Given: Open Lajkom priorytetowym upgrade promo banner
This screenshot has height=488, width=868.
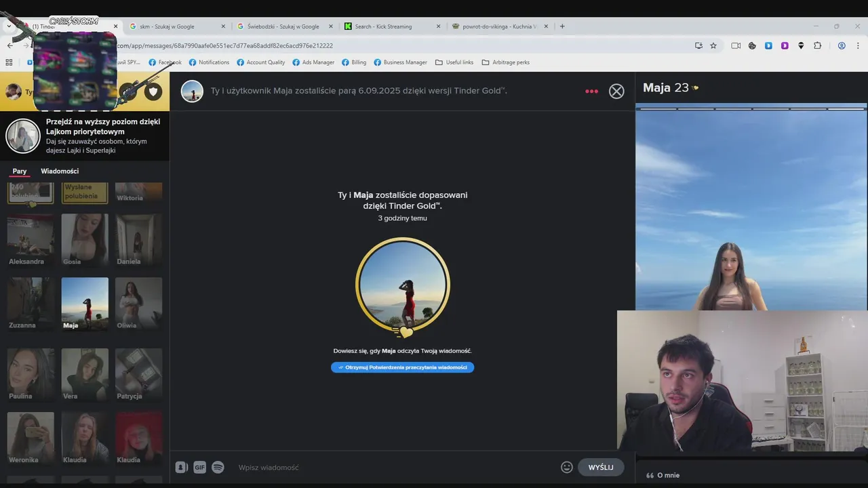Looking at the screenshot, I should coord(85,136).
